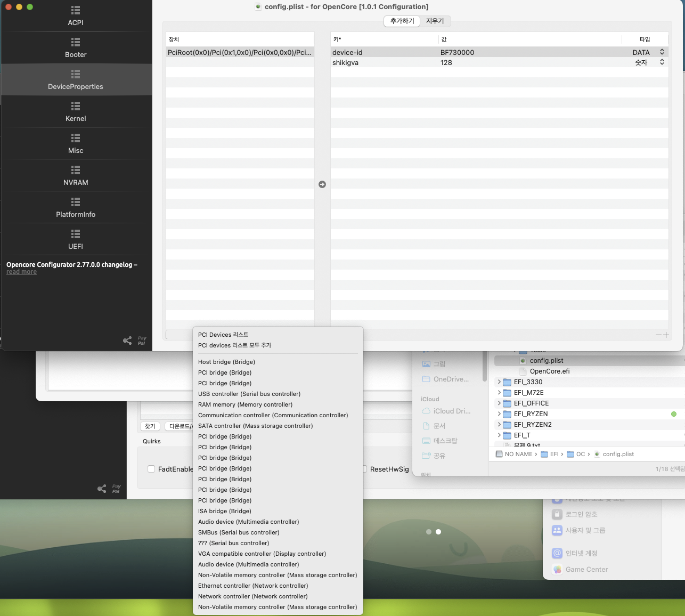Open type dropdown for device-id row (DATA)
The image size is (685, 616).
point(662,52)
